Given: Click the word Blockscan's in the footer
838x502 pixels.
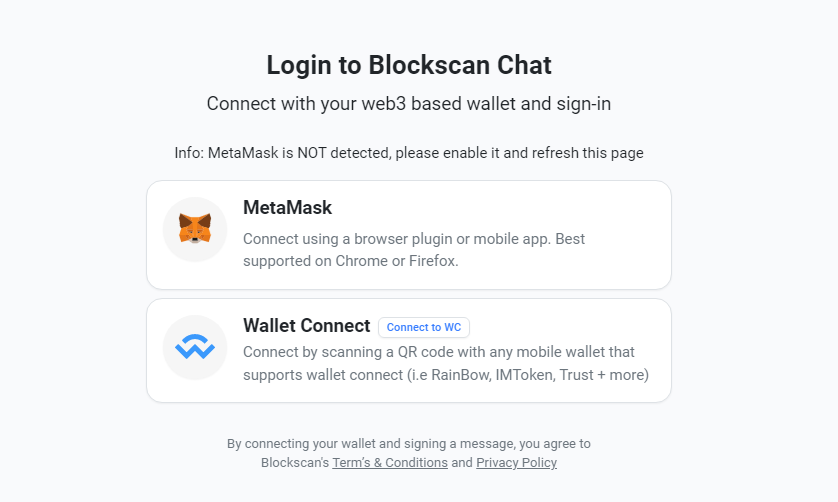Looking at the screenshot, I should pyautogui.click(x=295, y=463).
